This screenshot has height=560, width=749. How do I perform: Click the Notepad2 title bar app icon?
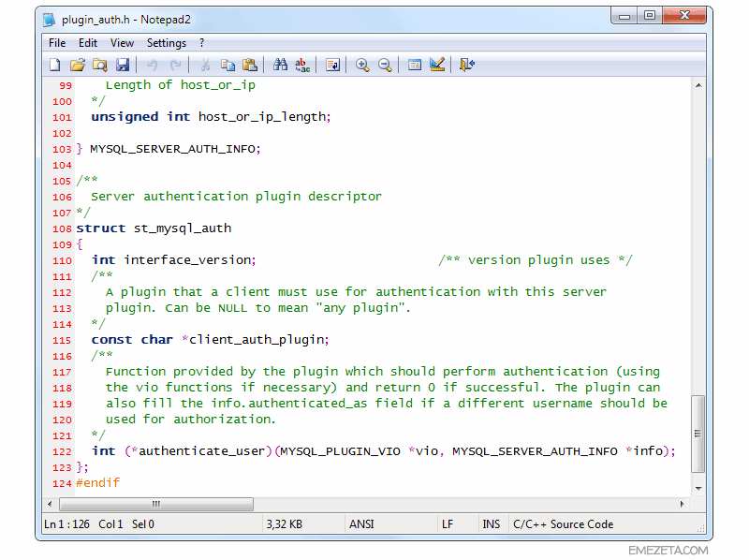[50, 20]
